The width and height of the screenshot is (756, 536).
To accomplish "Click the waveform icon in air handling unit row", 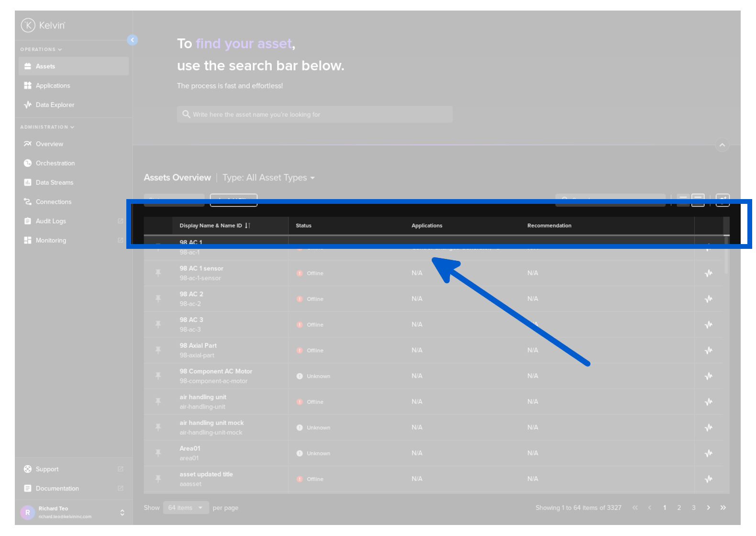I will (x=708, y=402).
